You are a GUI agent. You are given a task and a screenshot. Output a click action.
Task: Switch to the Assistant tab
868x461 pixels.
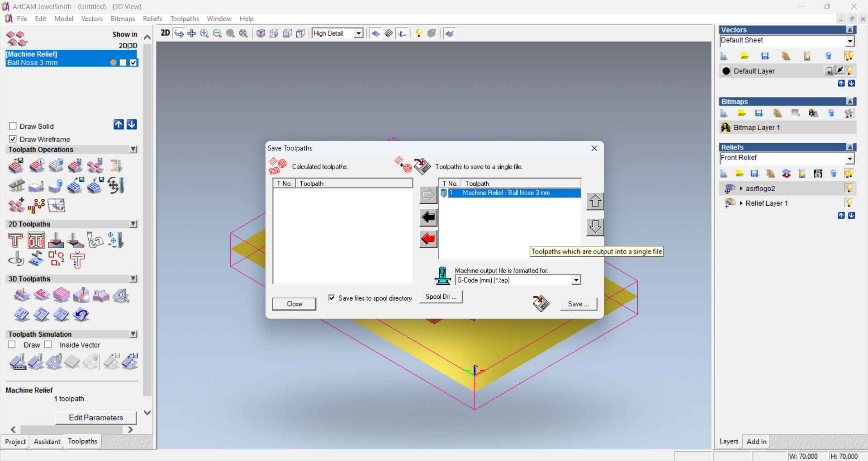click(47, 442)
